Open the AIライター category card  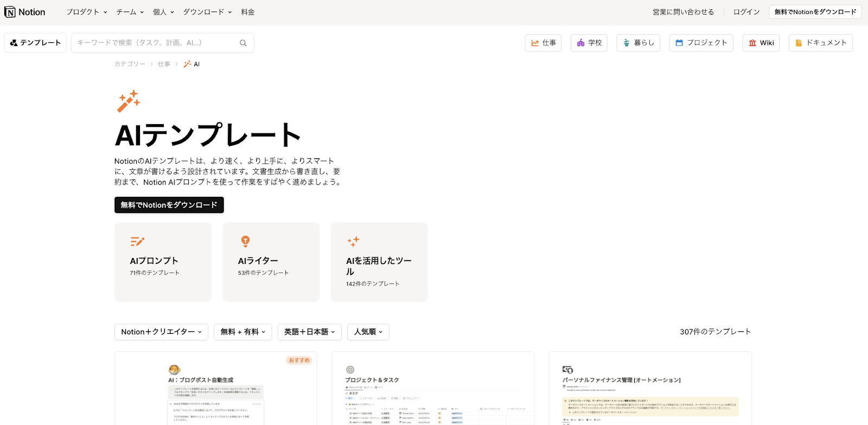[271, 262]
